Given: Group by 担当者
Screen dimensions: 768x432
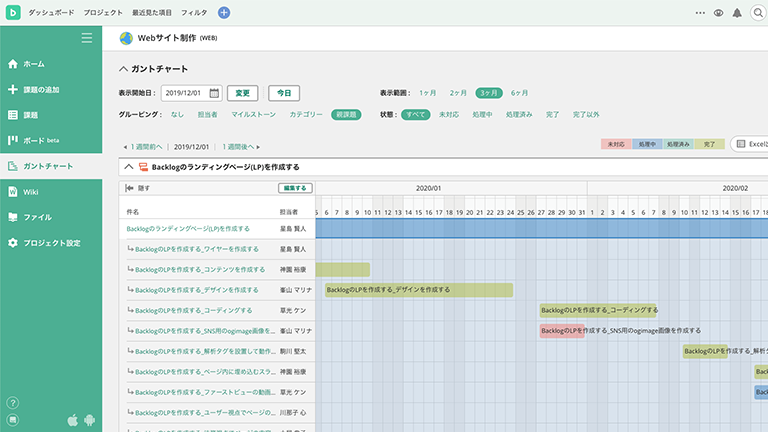Looking at the screenshot, I should 207,115.
